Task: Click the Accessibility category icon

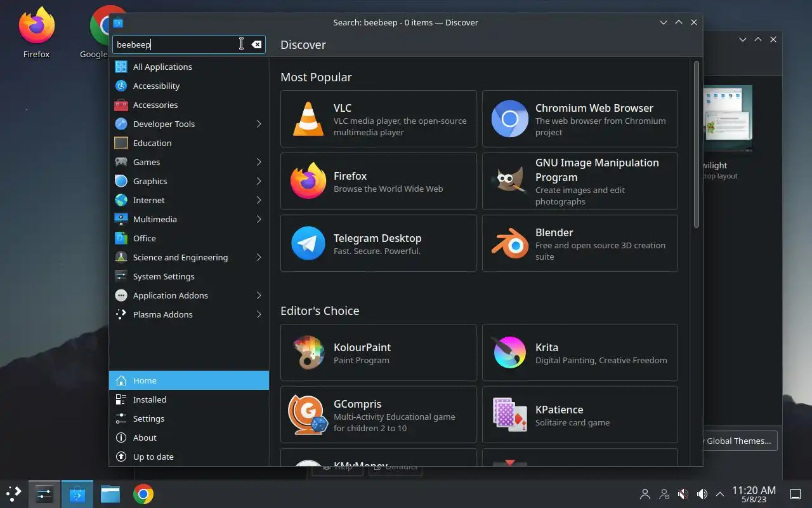Action: [121, 86]
